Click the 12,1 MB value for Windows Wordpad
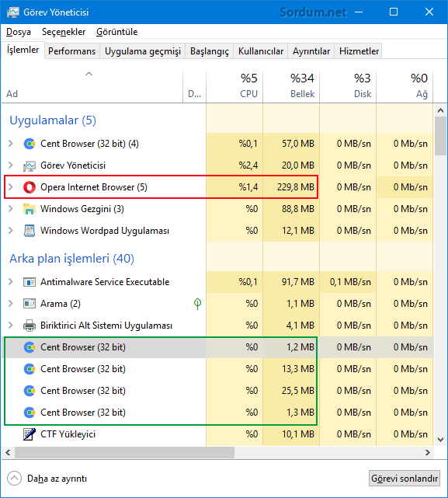 coord(298,231)
